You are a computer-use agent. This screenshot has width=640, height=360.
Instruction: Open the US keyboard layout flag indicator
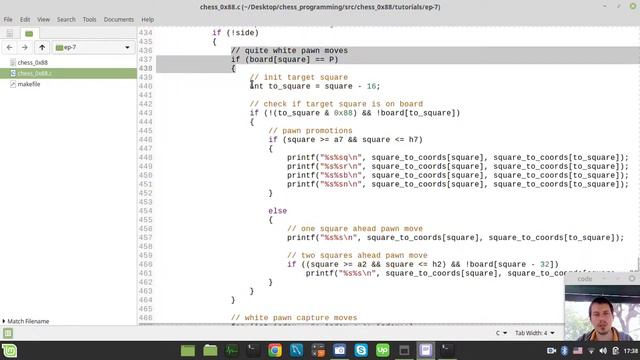(578, 351)
